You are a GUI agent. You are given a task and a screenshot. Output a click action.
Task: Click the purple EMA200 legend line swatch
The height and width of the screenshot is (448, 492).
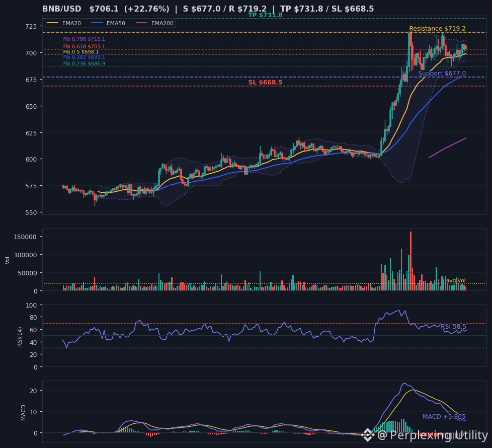pos(142,23)
